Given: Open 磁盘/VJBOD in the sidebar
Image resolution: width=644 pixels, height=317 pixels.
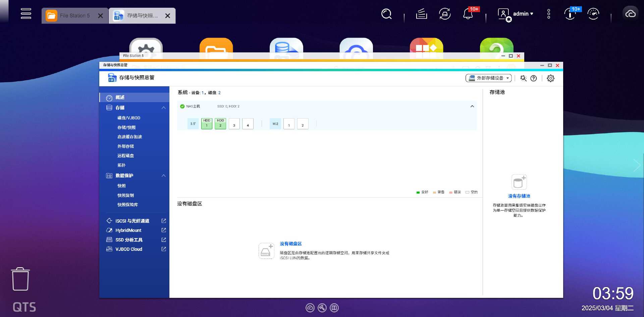Looking at the screenshot, I should pos(129,118).
